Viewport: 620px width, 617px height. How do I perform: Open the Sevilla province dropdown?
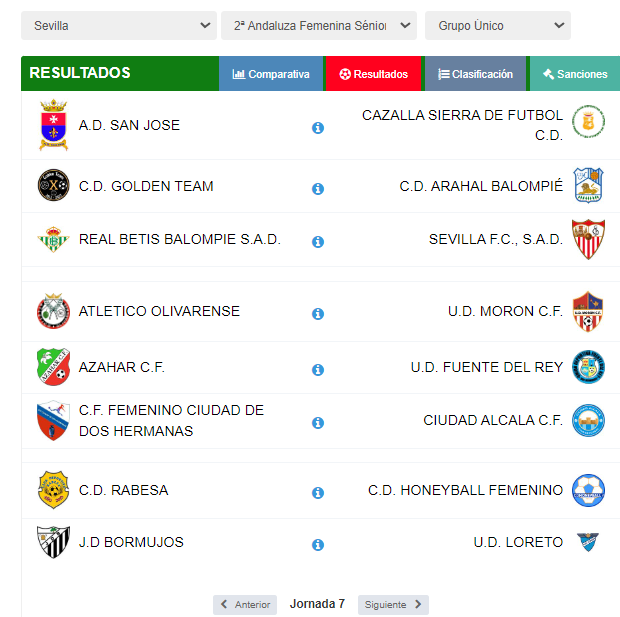[118, 25]
